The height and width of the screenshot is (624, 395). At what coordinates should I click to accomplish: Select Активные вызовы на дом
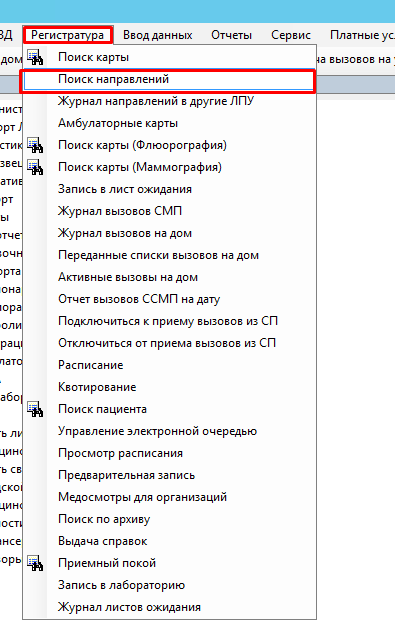coord(169,277)
